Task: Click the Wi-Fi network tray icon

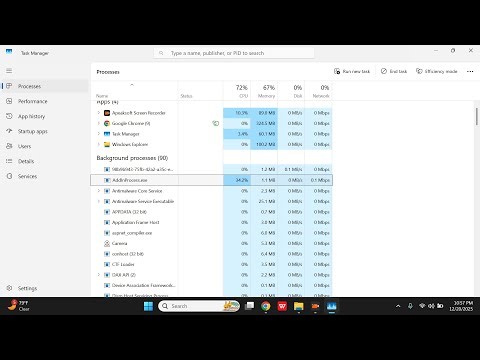Action: pyautogui.click(x=422, y=306)
